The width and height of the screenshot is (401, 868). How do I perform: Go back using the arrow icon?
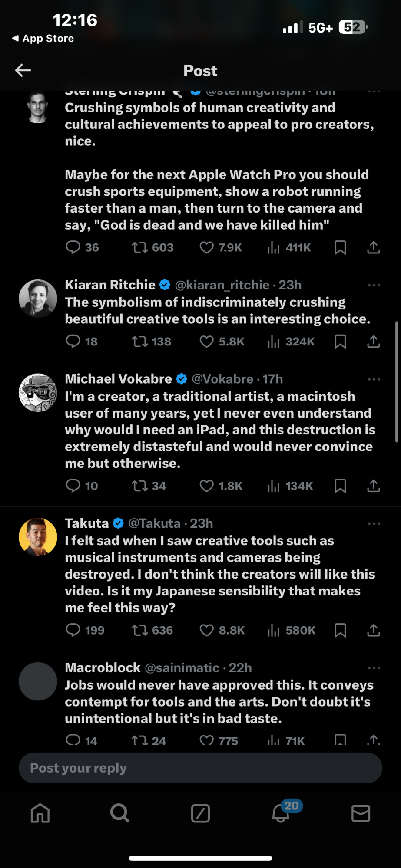23,70
